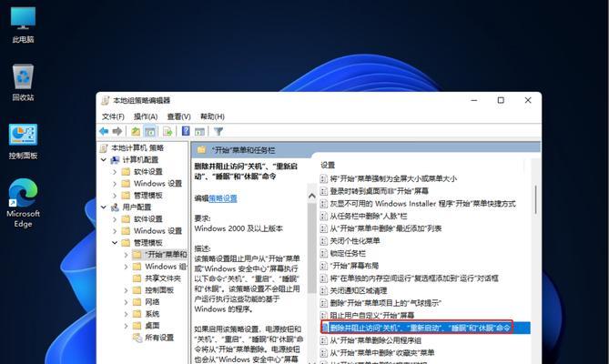Screen dimensions: 609x364
Task: Select policy 从"开始"菜单中删除"收藏夹"菜单
Action: [381, 353]
